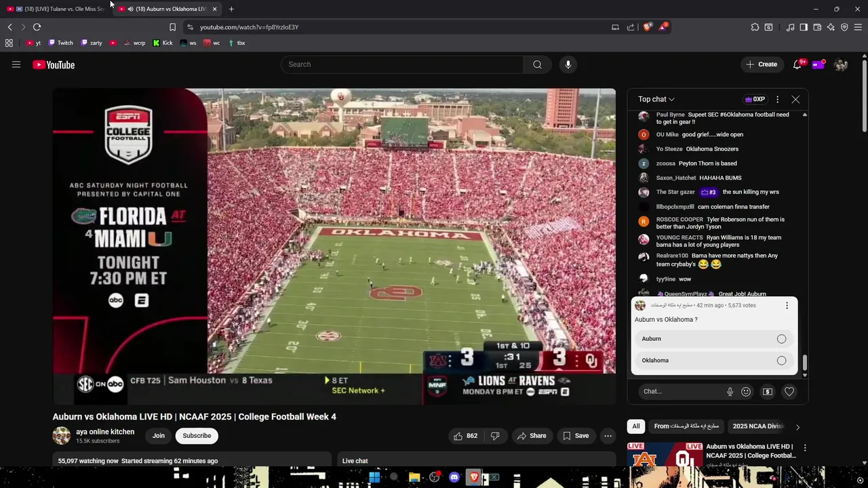Open a new browser tab
The image size is (868, 488).
[x=231, y=9]
